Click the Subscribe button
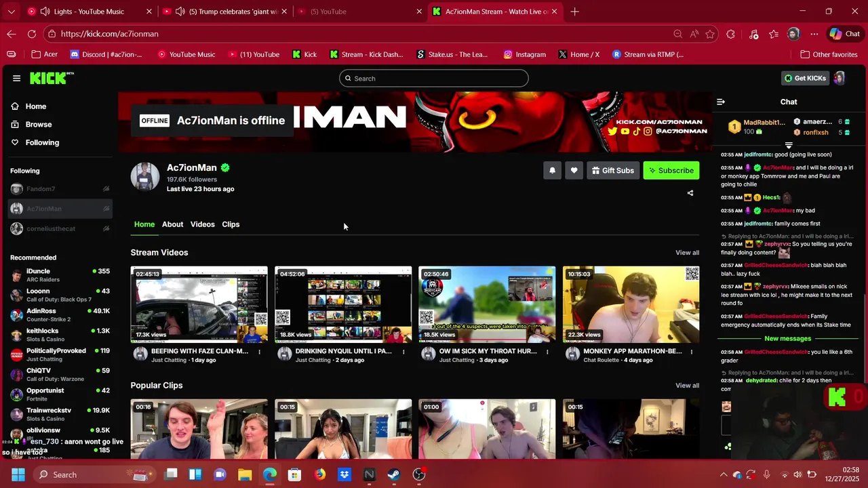868x488 pixels. (x=671, y=170)
